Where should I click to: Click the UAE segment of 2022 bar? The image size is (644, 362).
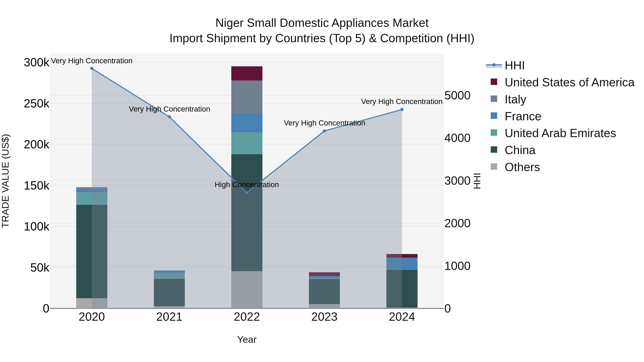tap(247, 143)
